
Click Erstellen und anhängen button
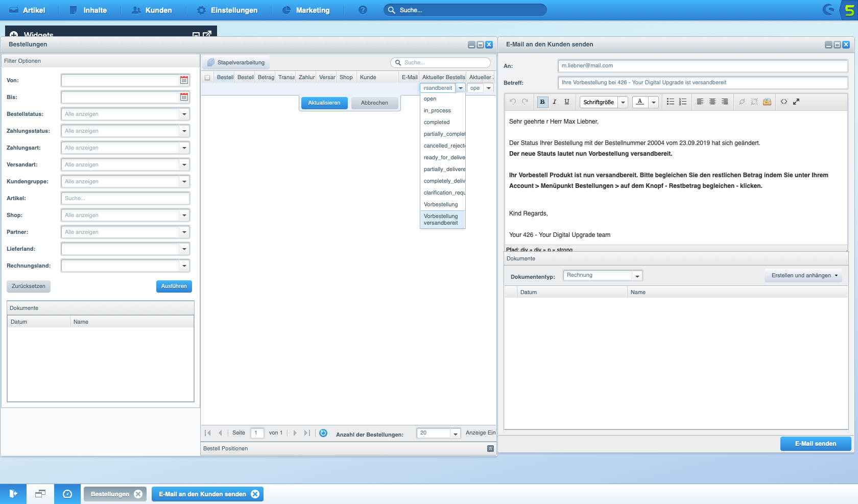point(804,275)
